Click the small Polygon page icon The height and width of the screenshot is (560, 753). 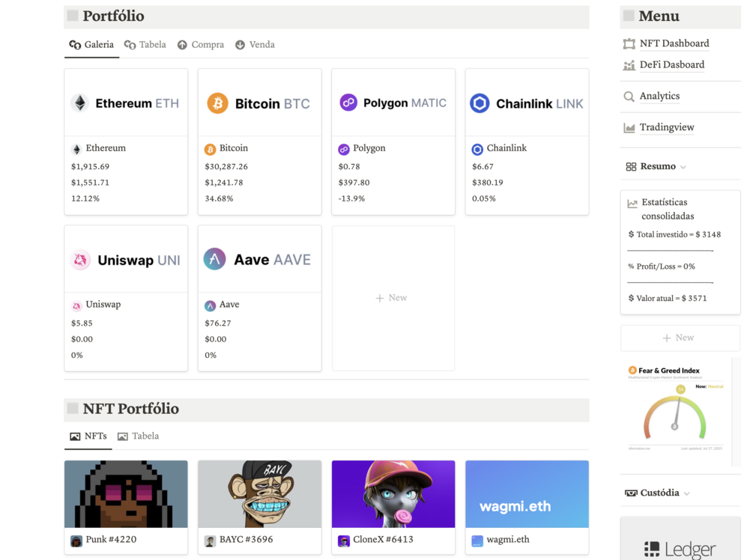click(x=344, y=149)
